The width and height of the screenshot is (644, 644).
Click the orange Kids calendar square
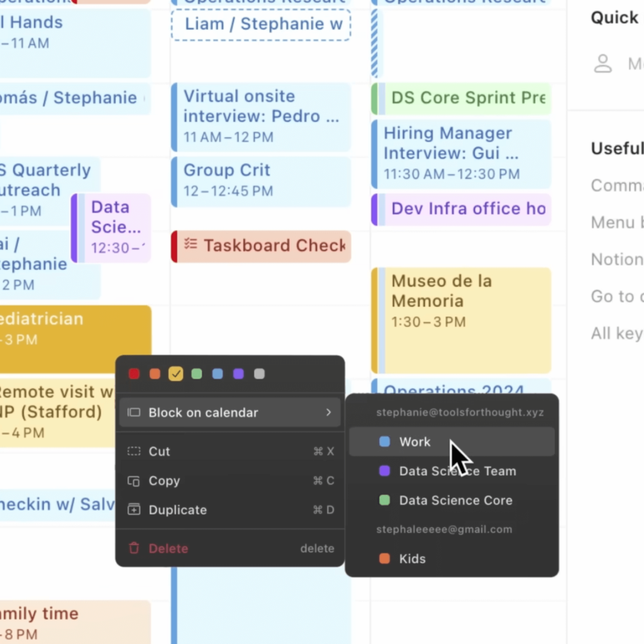click(x=384, y=558)
